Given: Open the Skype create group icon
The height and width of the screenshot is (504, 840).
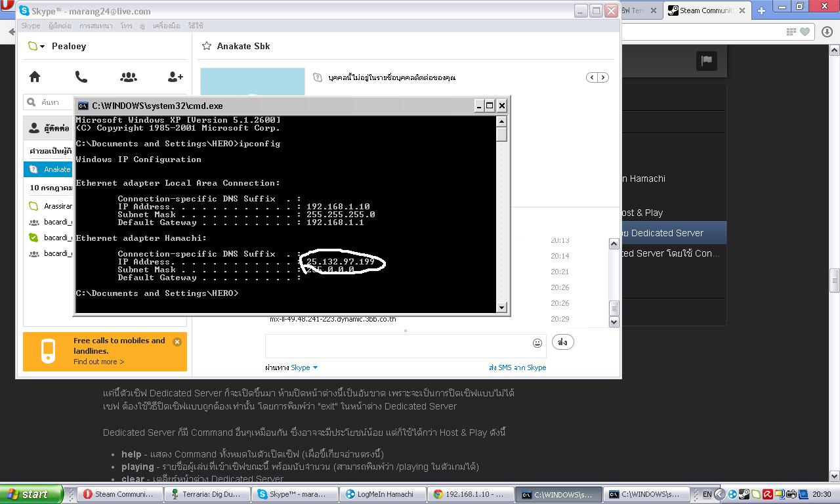Looking at the screenshot, I should pyautogui.click(x=129, y=77).
